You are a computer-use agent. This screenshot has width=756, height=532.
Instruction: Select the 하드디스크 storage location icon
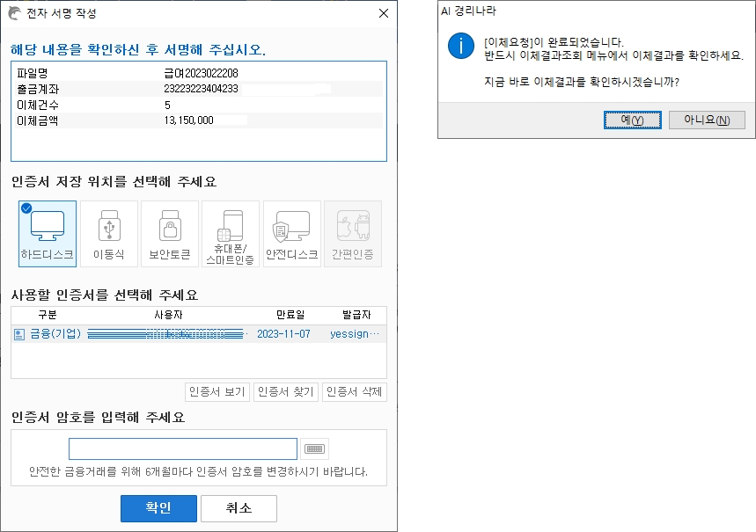(x=48, y=234)
